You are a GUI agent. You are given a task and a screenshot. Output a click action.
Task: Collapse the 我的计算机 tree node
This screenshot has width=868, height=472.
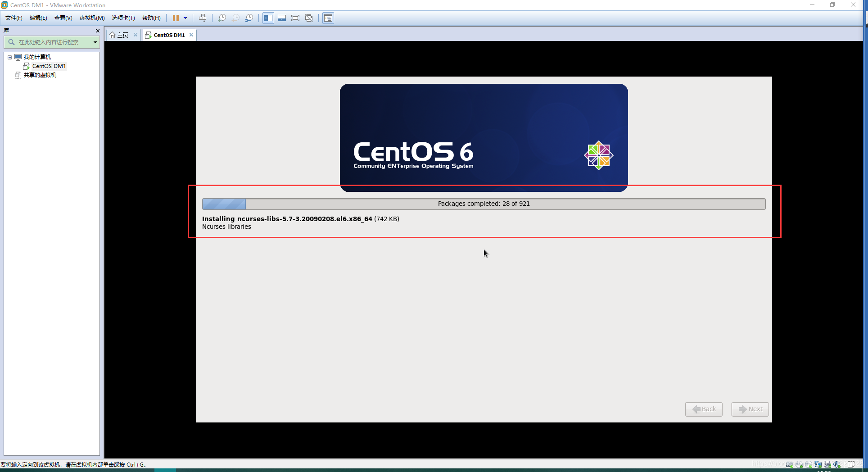[x=9, y=57]
